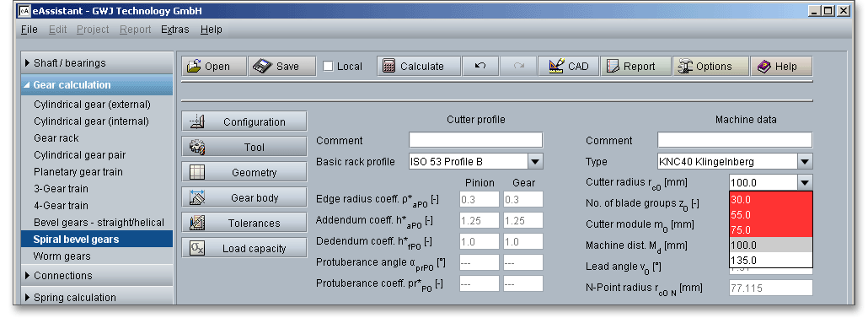Toggle the Local checkbox

pos(329,67)
